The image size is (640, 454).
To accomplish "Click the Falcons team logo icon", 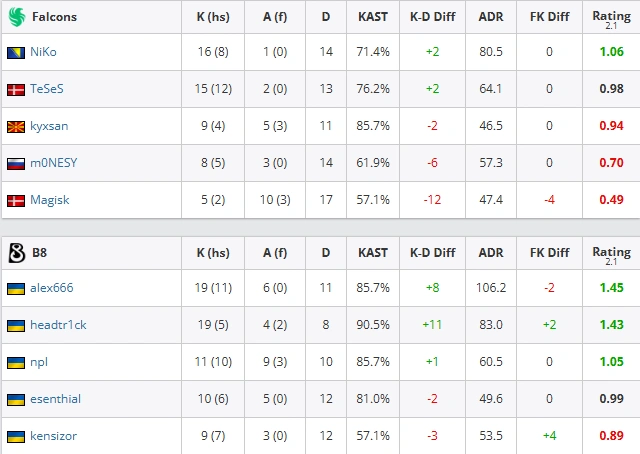I will tap(17, 17).
